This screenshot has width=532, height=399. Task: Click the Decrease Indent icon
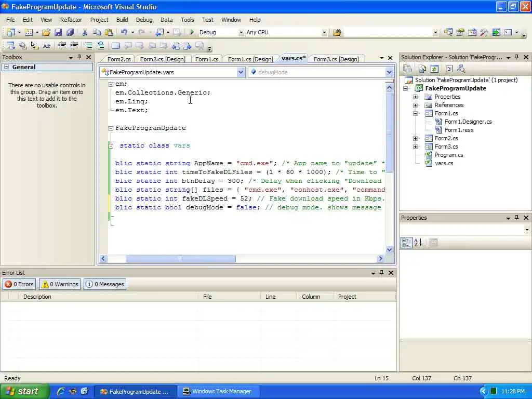tap(62, 46)
